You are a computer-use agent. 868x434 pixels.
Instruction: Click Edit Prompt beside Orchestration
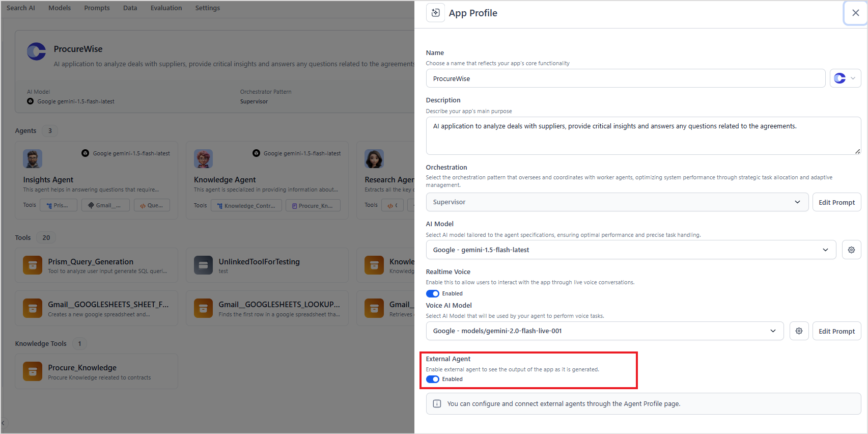[x=836, y=202]
